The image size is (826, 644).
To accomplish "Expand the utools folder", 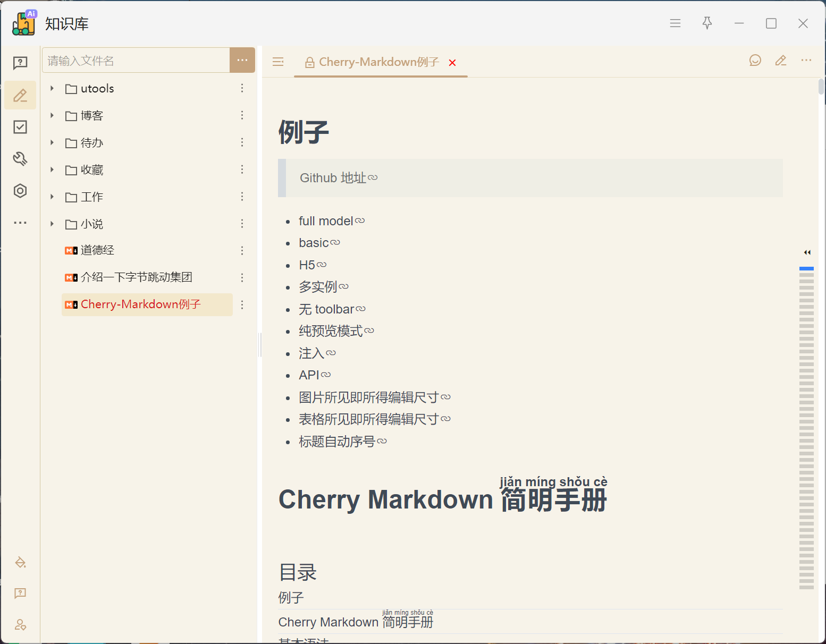I will point(52,88).
